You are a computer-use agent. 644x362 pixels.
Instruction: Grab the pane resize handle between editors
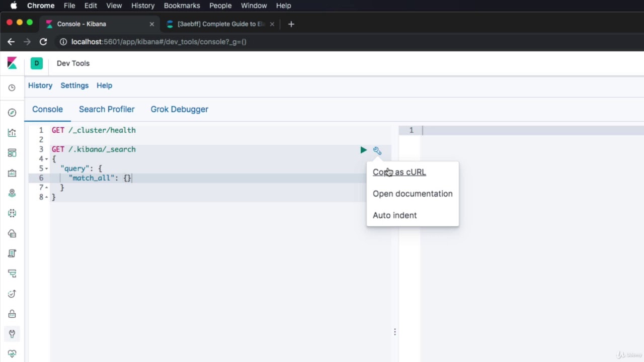(x=395, y=332)
